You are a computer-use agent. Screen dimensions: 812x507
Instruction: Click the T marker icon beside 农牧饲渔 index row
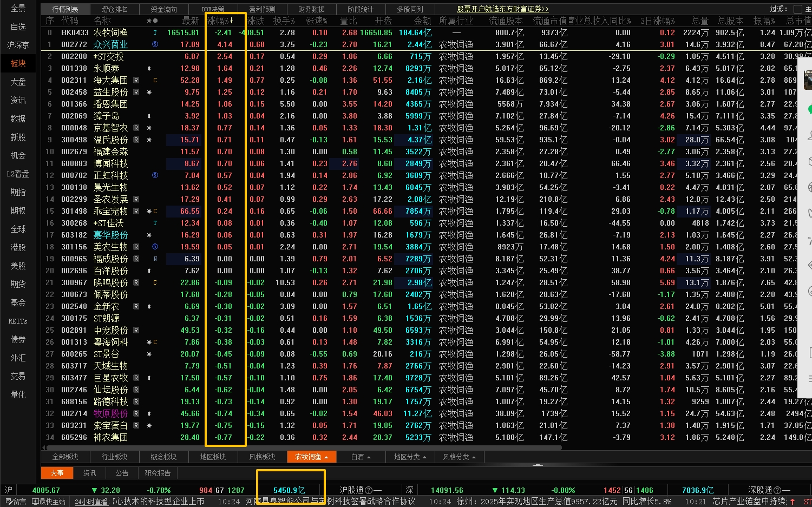[x=155, y=32]
